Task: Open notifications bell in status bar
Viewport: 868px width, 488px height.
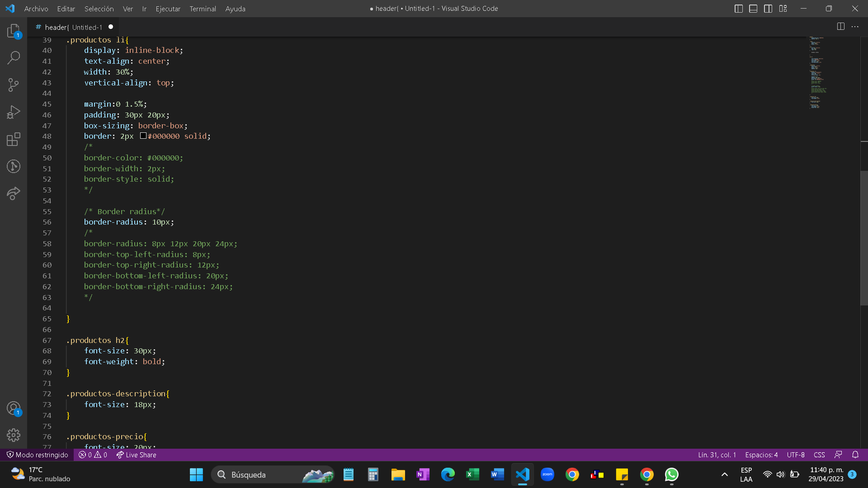Action: click(855, 455)
